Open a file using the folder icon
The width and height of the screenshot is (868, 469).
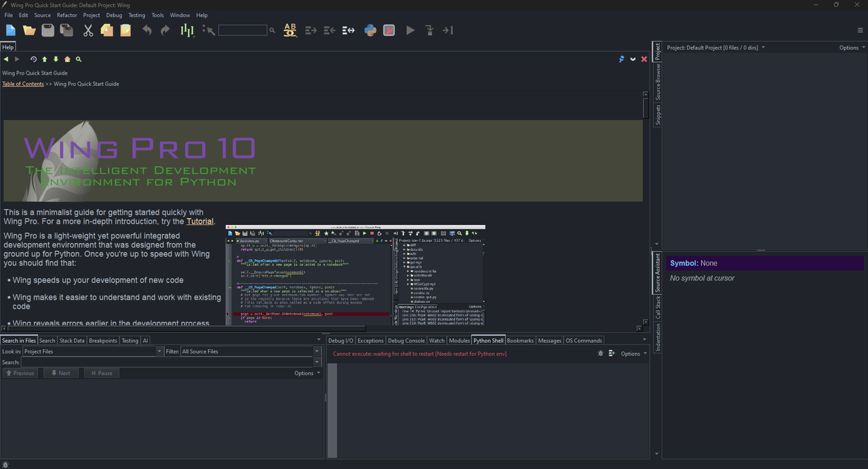(29, 30)
